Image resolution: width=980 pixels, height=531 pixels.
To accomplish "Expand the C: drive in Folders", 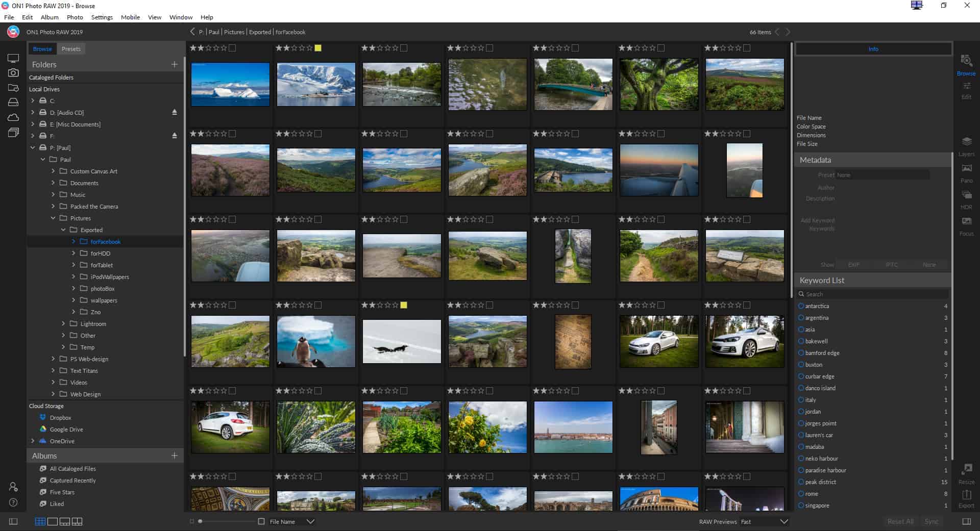I will point(32,100).
